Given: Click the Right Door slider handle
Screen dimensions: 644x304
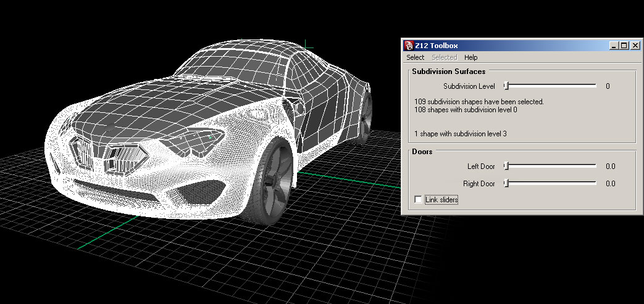Looking at the screenshot, I should [x=506, y=183].
